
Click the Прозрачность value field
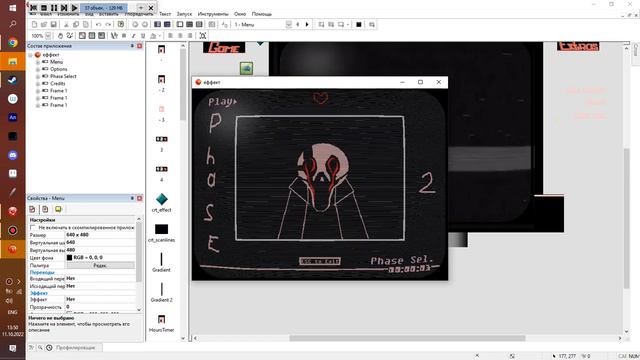coord(100,307)
